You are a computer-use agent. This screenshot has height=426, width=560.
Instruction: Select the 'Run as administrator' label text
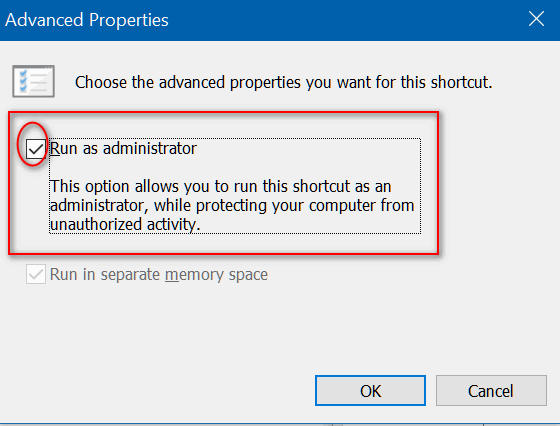pos(123,148)
